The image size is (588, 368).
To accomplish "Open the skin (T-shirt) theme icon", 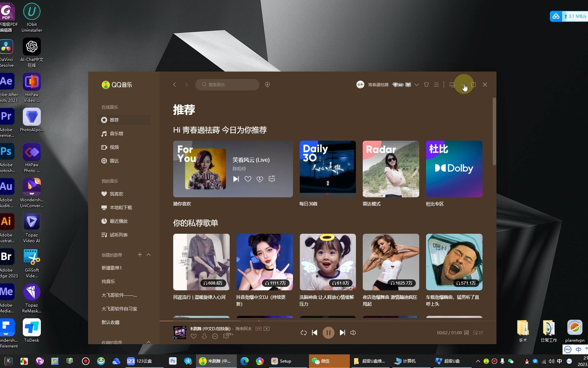I will tap(426, 85).
